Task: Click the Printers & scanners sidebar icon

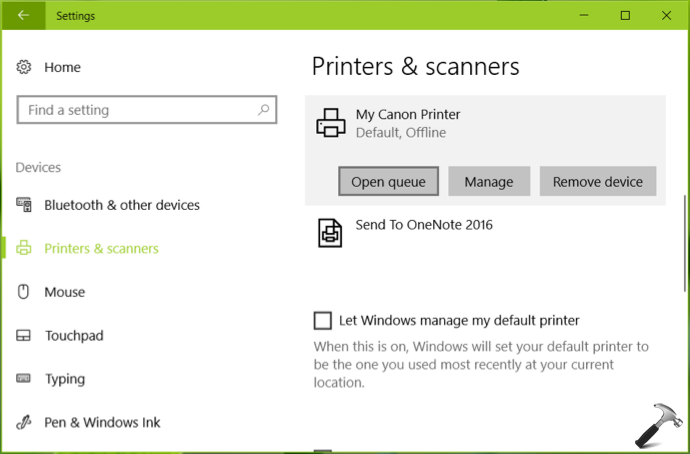Action: [24, 249]
